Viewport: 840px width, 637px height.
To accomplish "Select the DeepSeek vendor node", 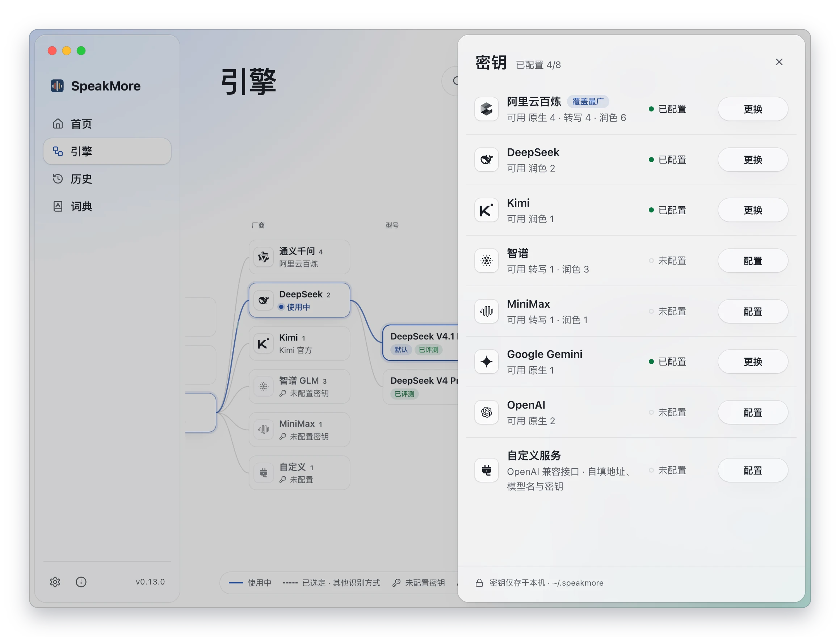I will 299,300.
